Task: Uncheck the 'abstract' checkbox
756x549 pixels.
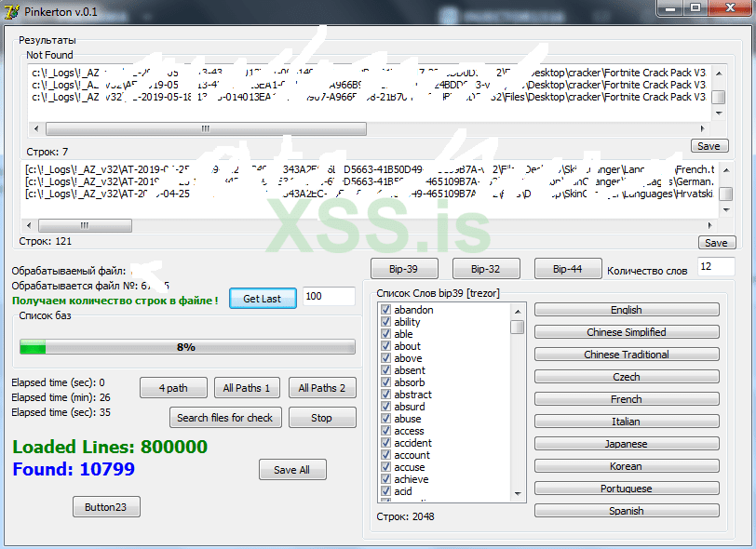Action: [x=385, y=394]
